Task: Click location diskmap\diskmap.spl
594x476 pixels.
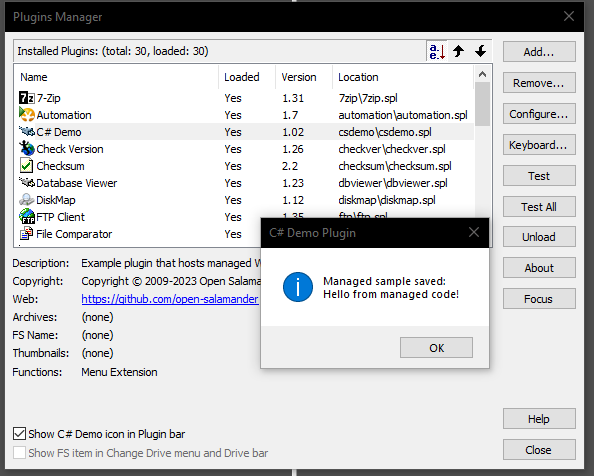Action: pos(387,200)
